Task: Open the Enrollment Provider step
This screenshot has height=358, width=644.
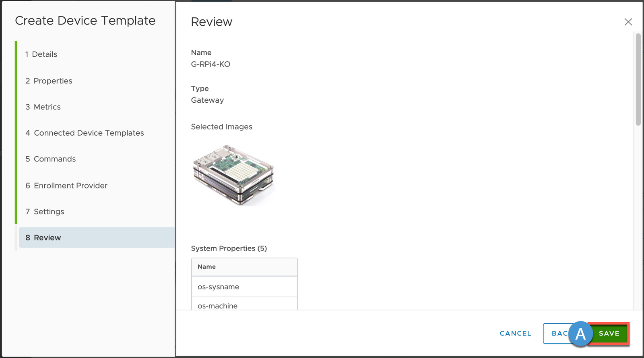Action: (x=66, y=186)
